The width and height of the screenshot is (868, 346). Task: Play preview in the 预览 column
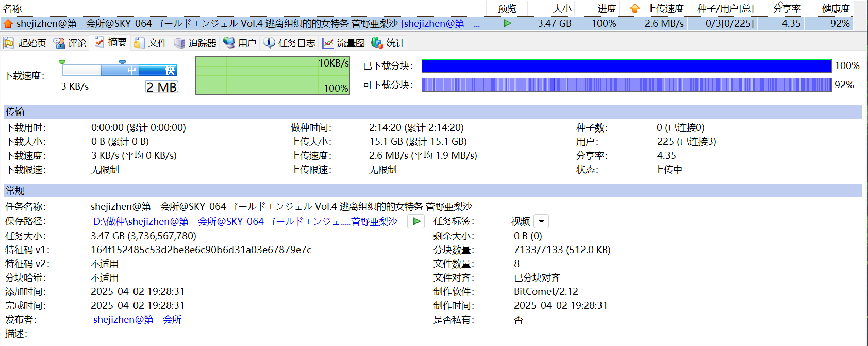[x=507, y=23]
